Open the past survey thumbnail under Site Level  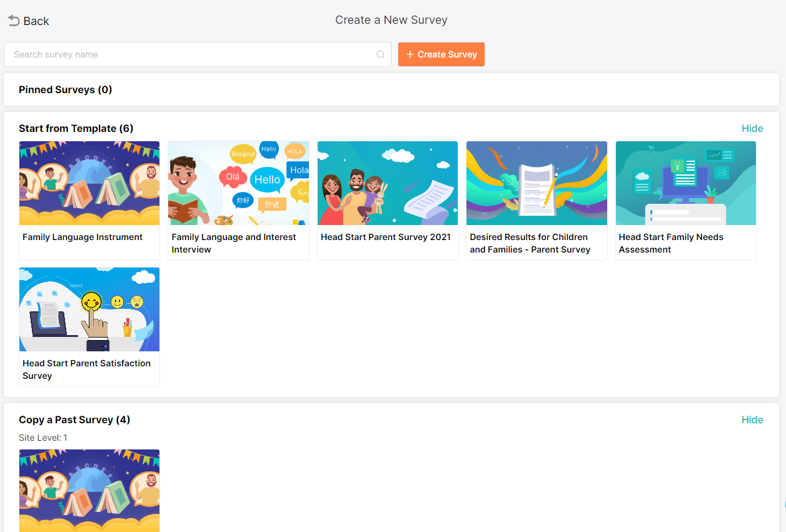[89, 490]
